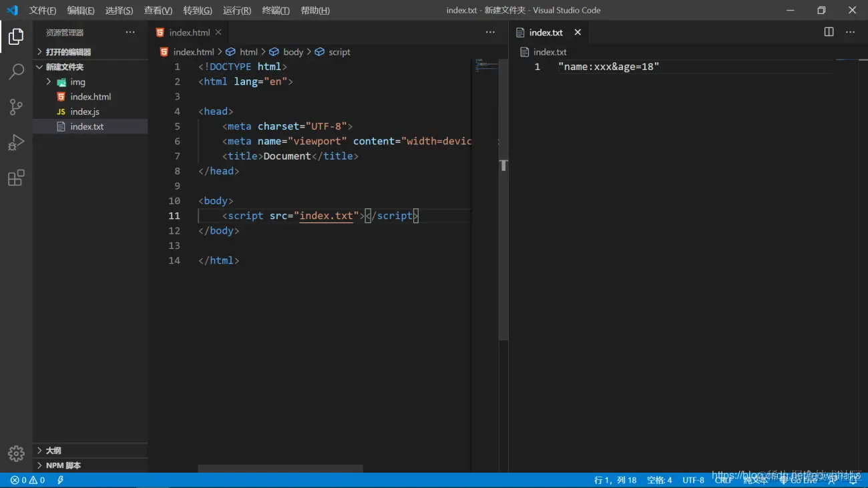Open the 查看(V) menu
Viewport: 868px width, 488px height.
(x=158, y=10)
